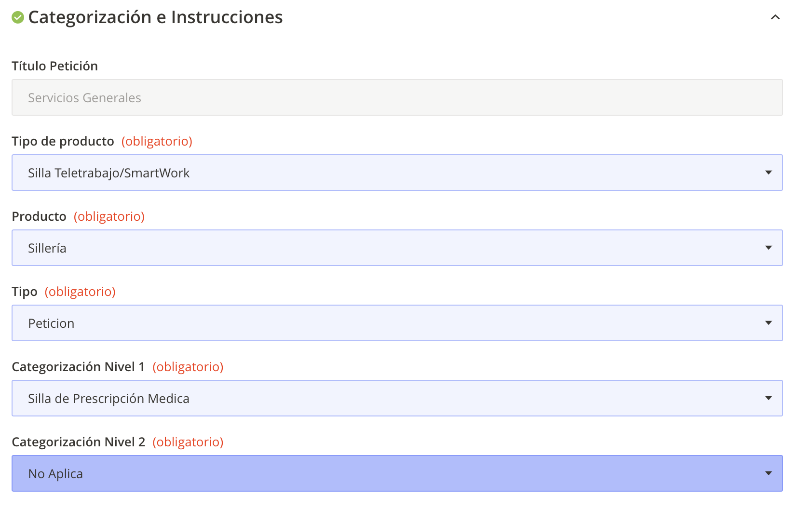This screenshot has width=812, height=509.
Task: Click the Categorización Nivel 1 label
Action: point(78,367)
